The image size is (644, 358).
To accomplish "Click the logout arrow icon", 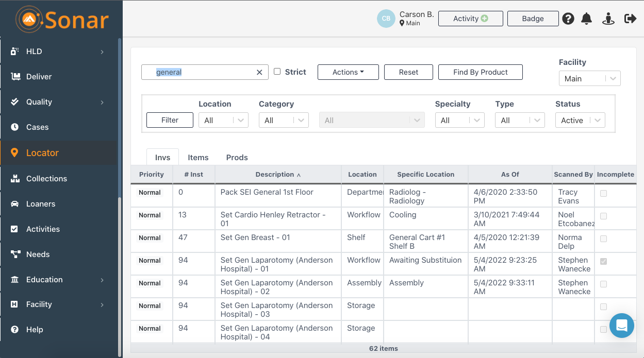I will pos(630,19).
